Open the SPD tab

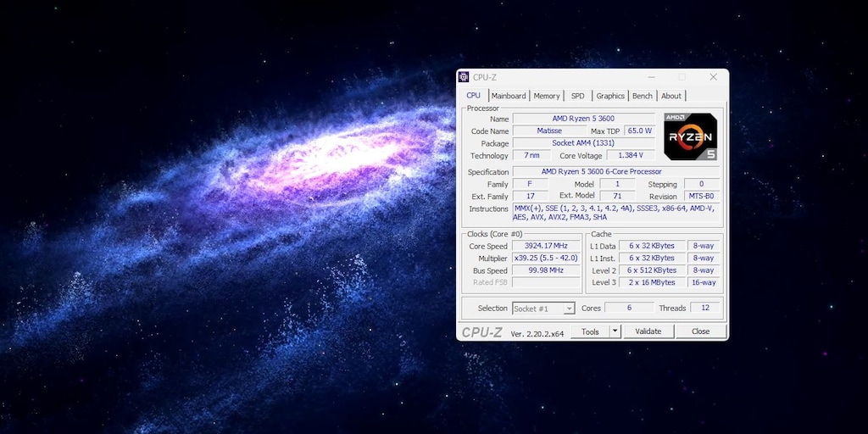point(577,96)
